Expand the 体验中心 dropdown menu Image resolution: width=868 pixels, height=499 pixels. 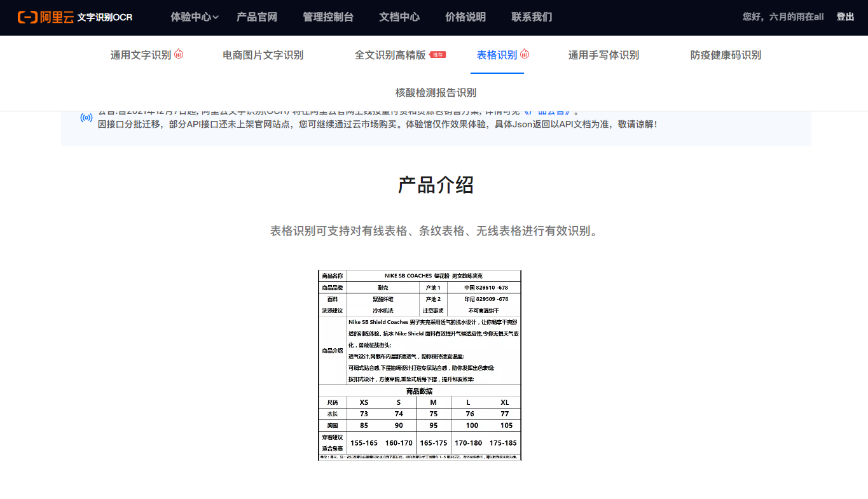click(x=195, y=17)
